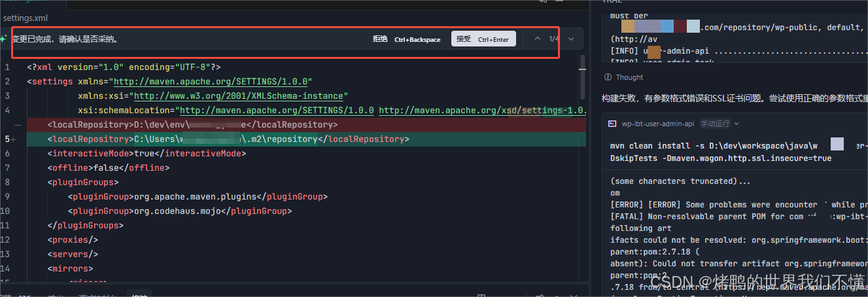This screenshot has height=297, width=868.
Task: Click the change counter 1/4
Action: (x=554, y=39)
